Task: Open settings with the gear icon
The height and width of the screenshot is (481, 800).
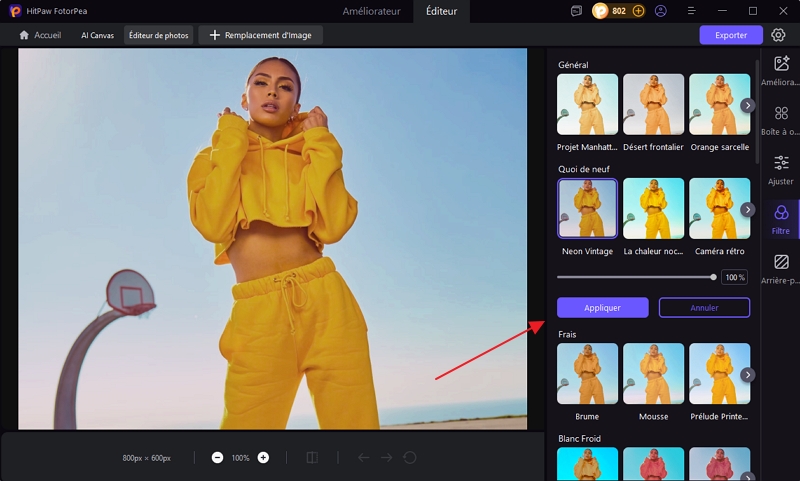Action: (x=778, y=35)
